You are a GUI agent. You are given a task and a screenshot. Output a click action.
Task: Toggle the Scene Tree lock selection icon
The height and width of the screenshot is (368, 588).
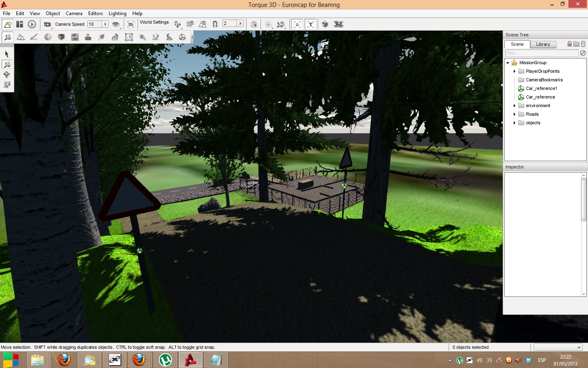[x=570, y=44]
